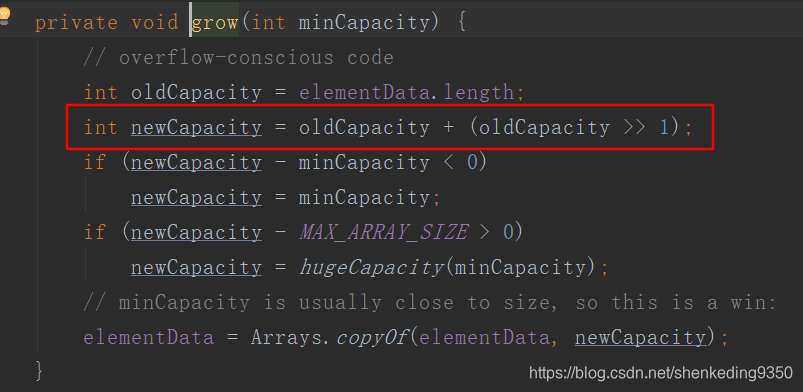Click newCapacity assigned from hugeCapacity
Screen dimensions: 803x392
tap(197, 267)
